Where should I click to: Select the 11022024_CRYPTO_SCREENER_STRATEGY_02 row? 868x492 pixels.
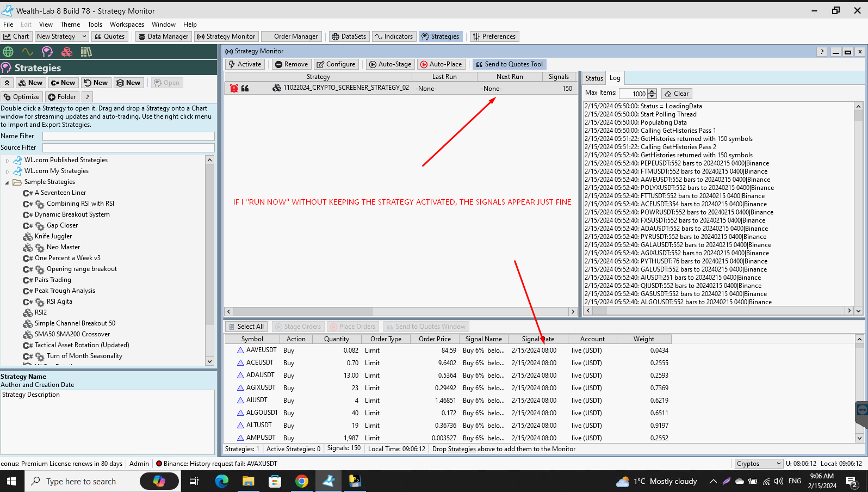coord(400,88)
